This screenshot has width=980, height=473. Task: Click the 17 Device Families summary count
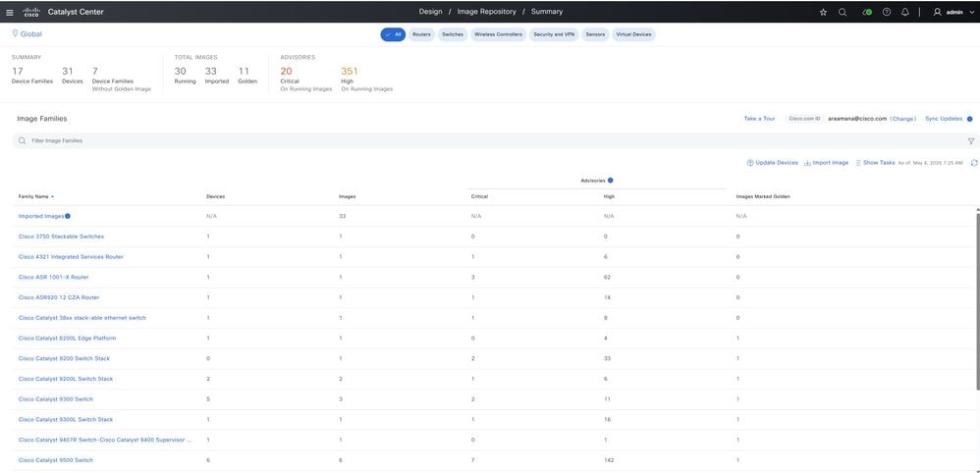coord(18,72)
